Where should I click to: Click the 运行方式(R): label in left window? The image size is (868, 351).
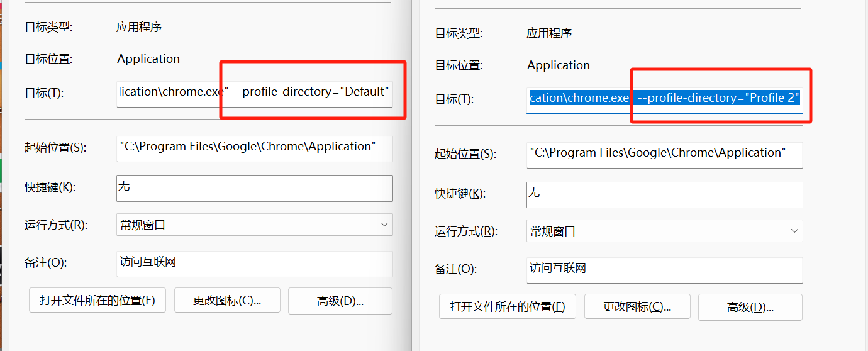click(56, 225)
